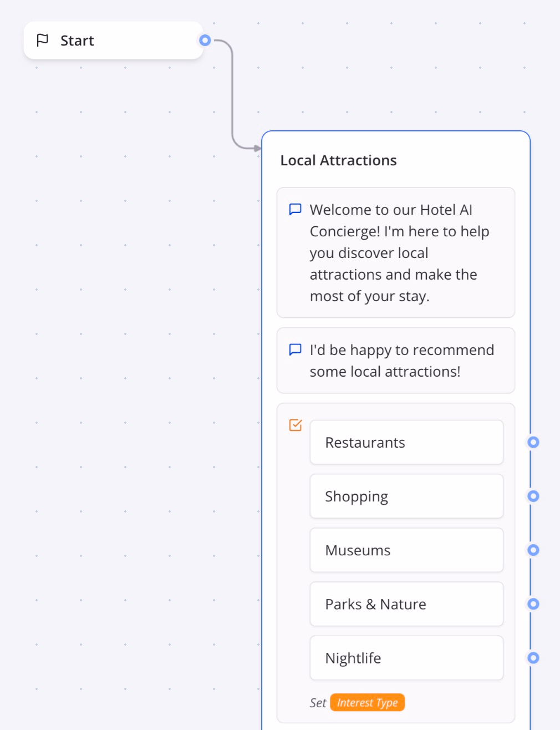Select the Nightlife choice button

[406, 657]
